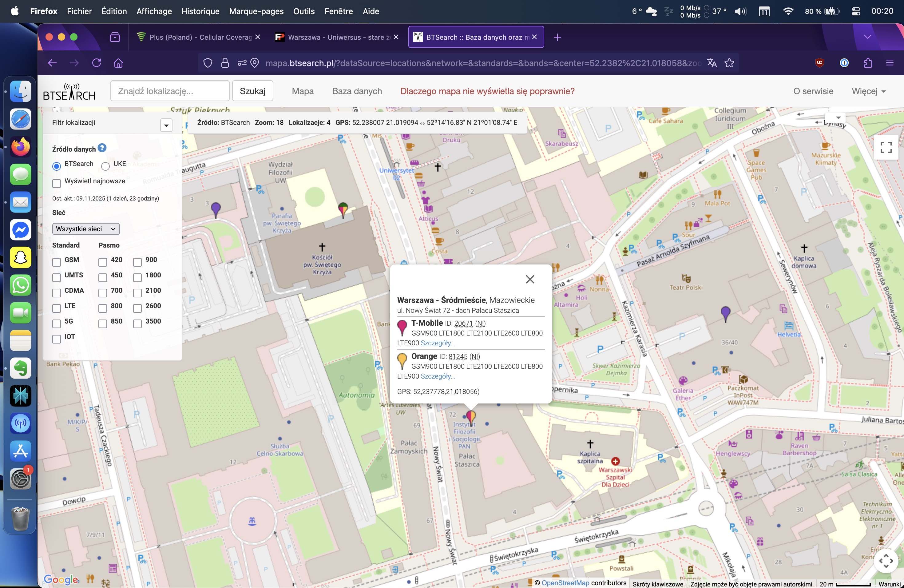Check the LTE standard filter
904x588 pixels.
(57, 308)
